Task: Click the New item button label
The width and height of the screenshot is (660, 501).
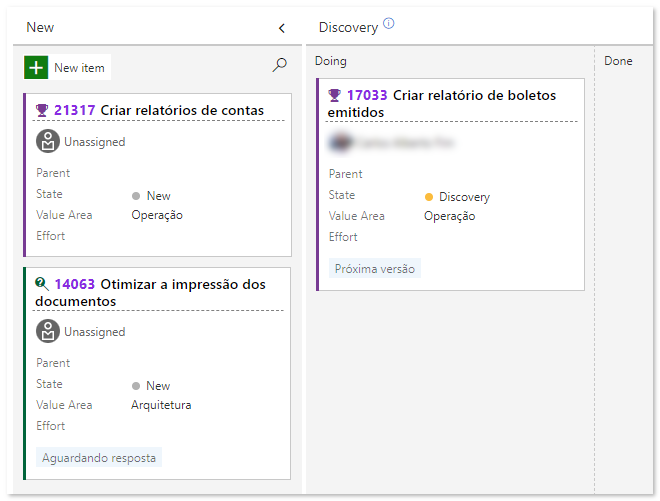Action: coord(80,67)
